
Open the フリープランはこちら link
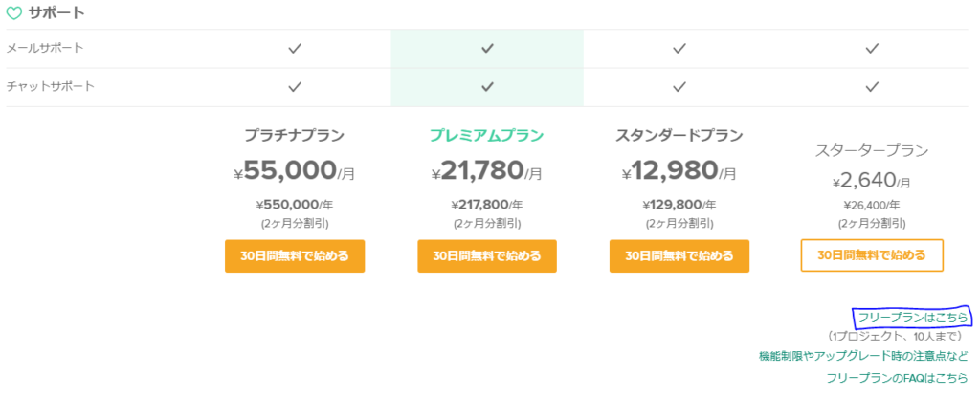pos(912,318)
